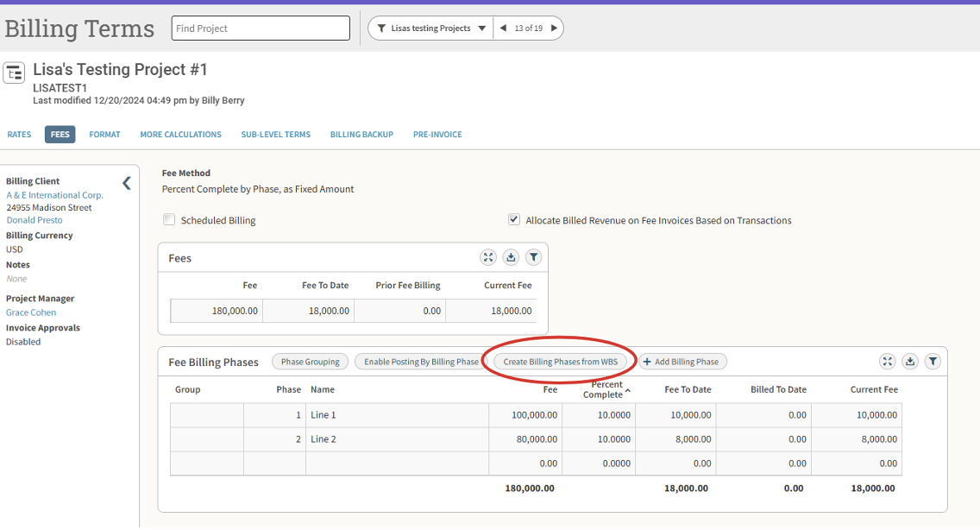
Task: Select the Fee cell showing 180,000.00 in Fees grid
Action: pos(217,311)
